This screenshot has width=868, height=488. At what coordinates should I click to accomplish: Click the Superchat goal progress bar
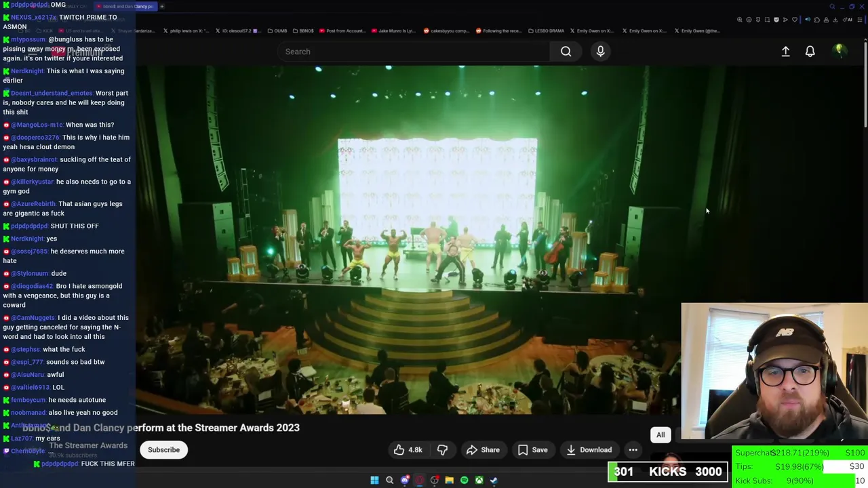pos(800,453)
